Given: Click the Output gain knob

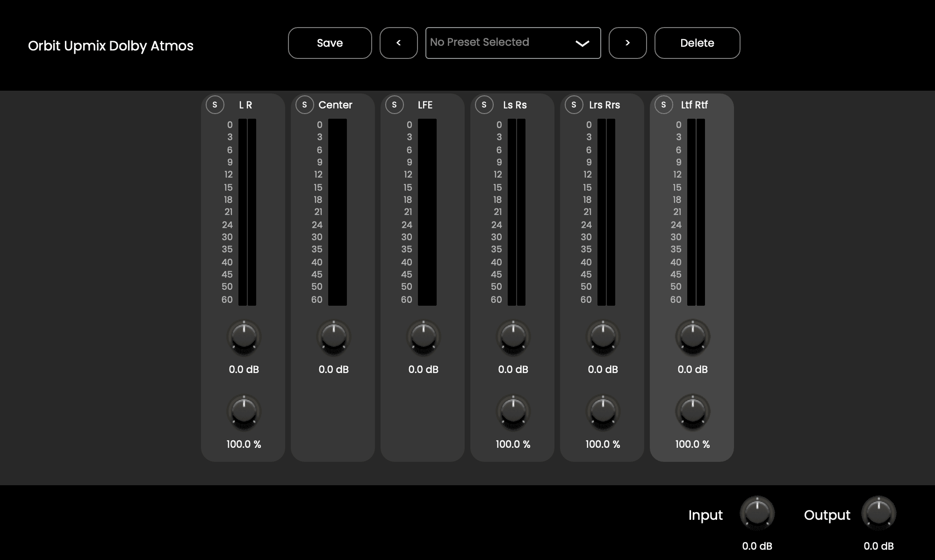Looking at the screenshot, I should pos(879,513).
